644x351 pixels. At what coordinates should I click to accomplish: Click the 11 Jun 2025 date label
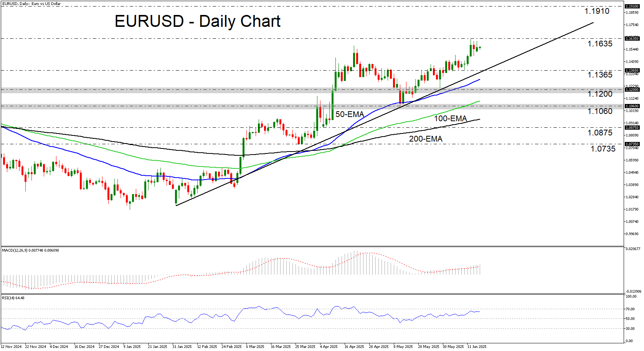coord(477,347)
